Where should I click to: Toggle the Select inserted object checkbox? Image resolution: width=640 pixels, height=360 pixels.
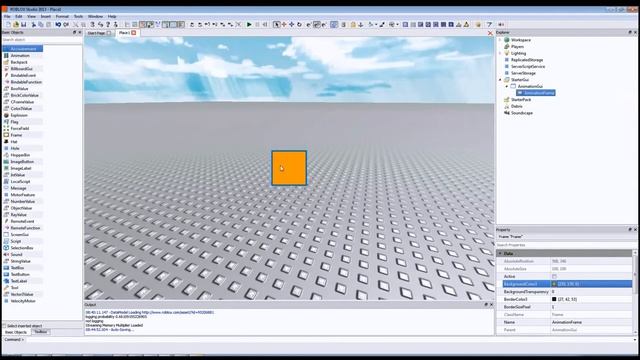point(4,326)
